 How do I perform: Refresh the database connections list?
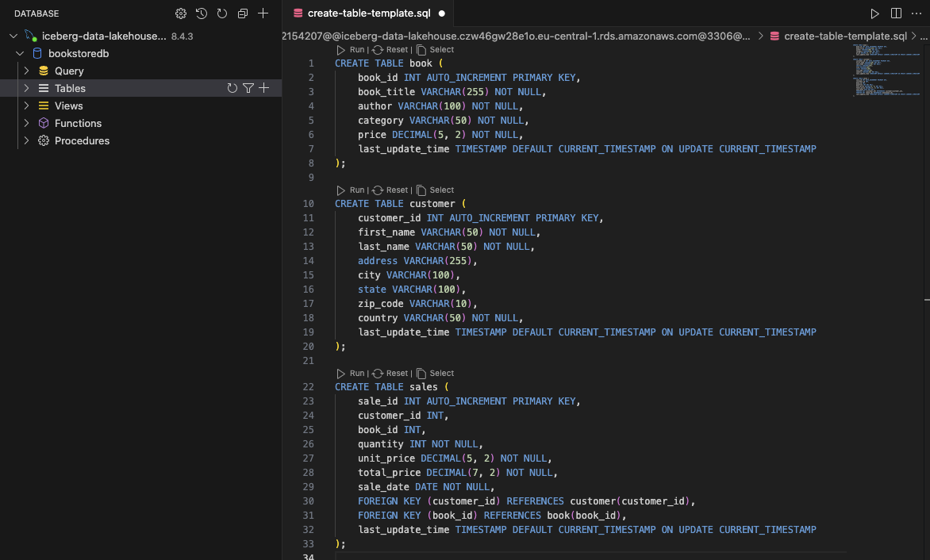pyautogui.click(x=221, y=13)
